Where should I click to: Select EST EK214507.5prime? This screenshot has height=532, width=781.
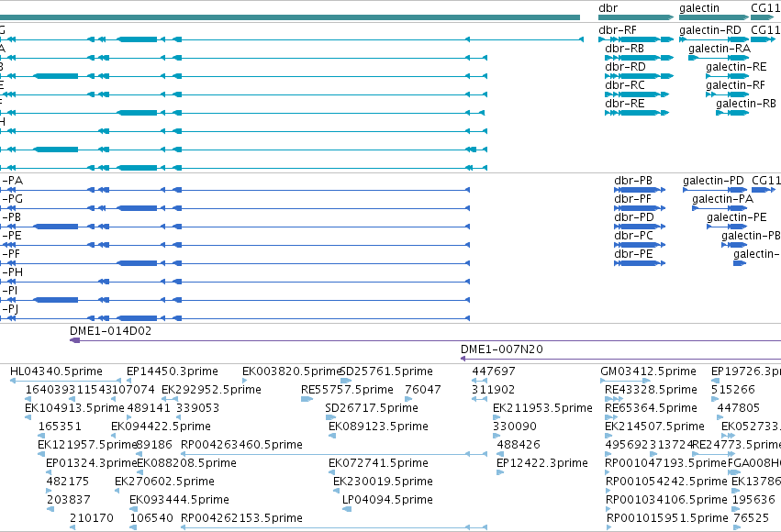[654, 427]
